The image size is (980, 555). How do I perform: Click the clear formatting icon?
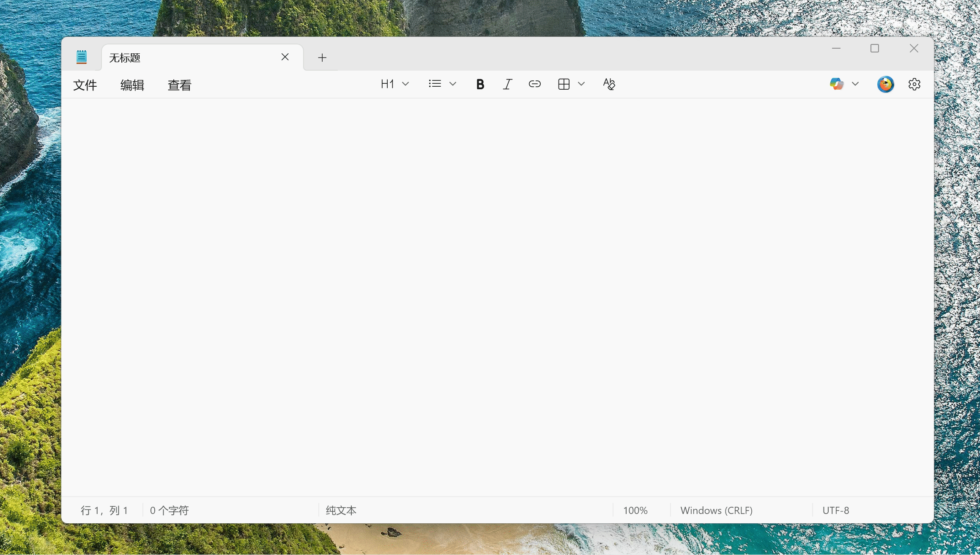click(609, 84)
